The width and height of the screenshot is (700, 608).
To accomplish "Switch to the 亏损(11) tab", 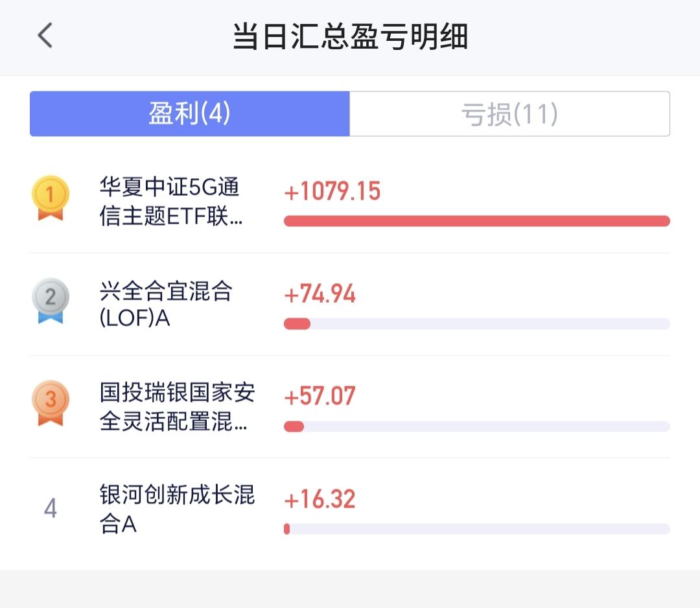I will 509,114.
